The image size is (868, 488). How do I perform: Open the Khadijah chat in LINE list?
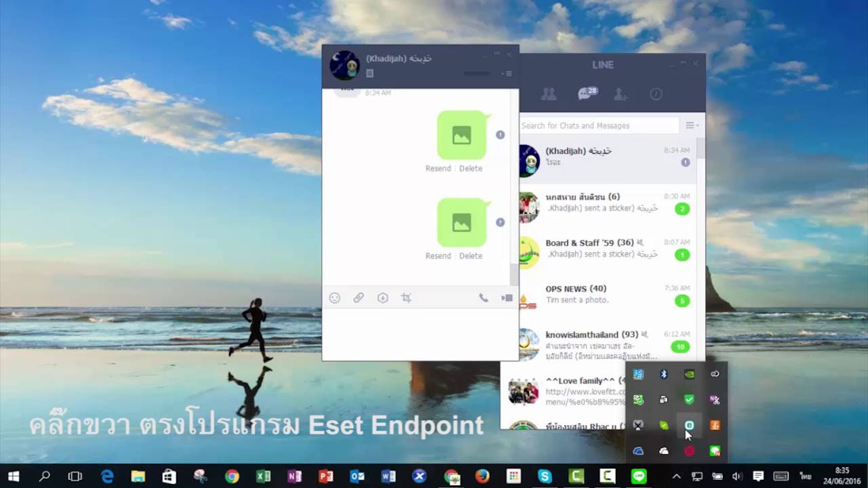(608, 160)
